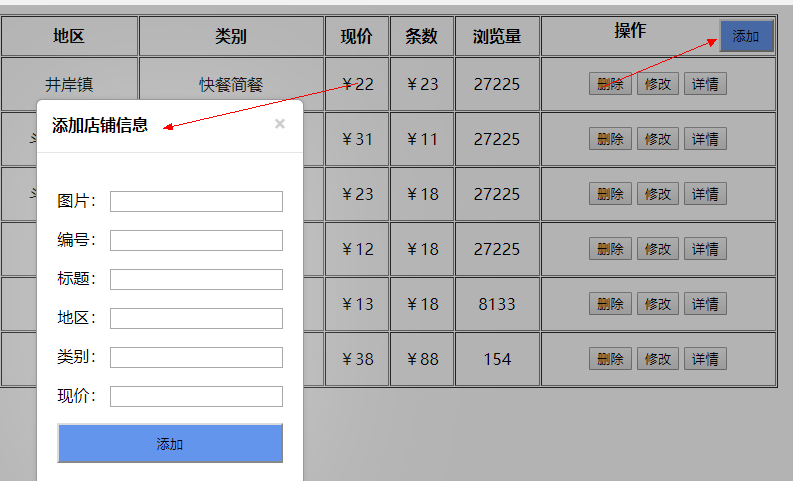Delete the row with 8133 views

pyautogui.click(x=610, y=303)
